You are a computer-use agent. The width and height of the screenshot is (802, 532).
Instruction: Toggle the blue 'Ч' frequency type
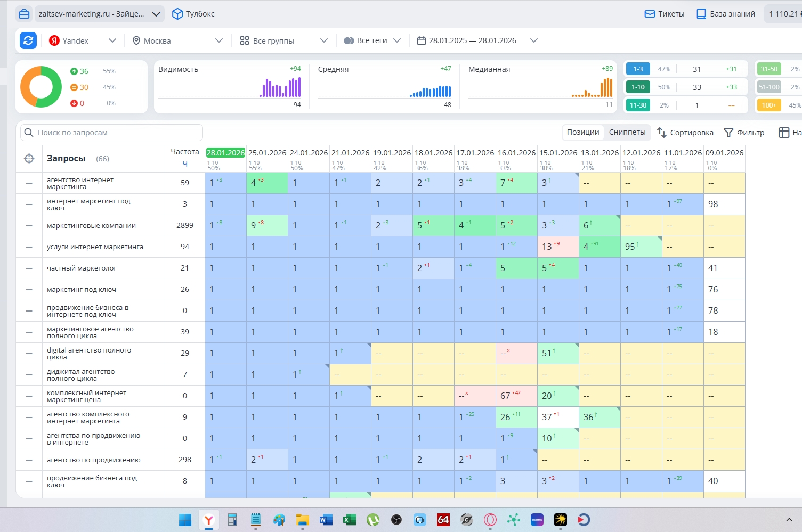click(x=185, y=163)
